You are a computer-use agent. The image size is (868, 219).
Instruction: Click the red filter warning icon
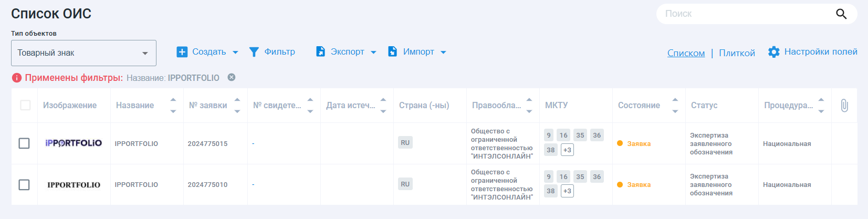point(17,78)
